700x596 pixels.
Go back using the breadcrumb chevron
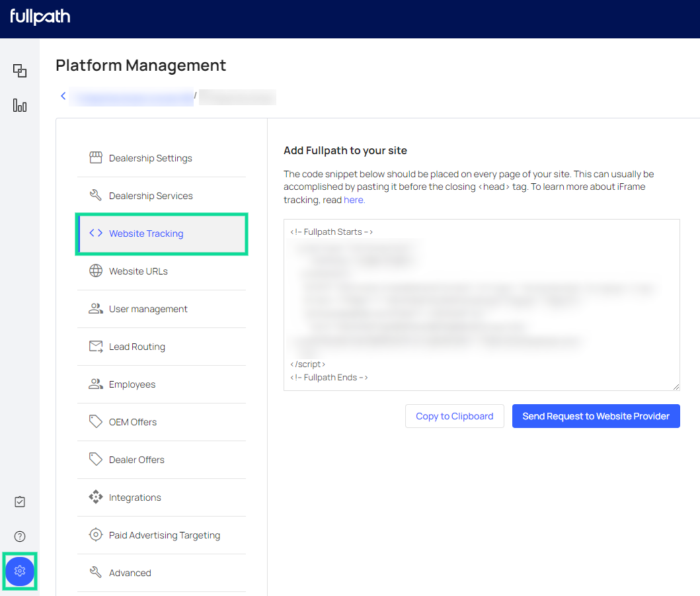click(63, 97)
